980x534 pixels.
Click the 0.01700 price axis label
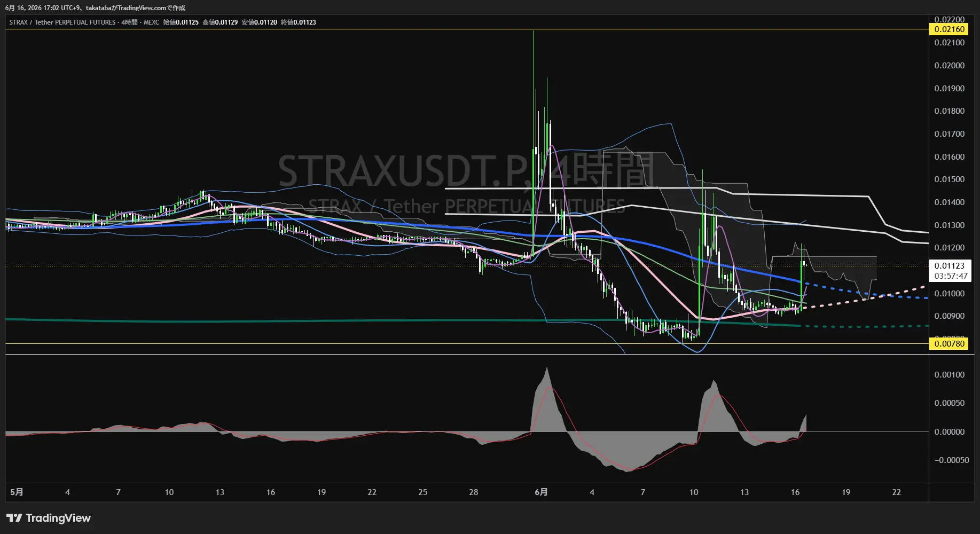pyautogui.click(x=950, y=134)
